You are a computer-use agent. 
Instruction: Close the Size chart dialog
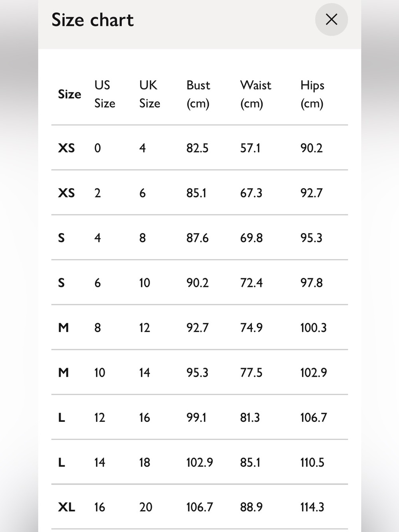[x=331, y=19]
